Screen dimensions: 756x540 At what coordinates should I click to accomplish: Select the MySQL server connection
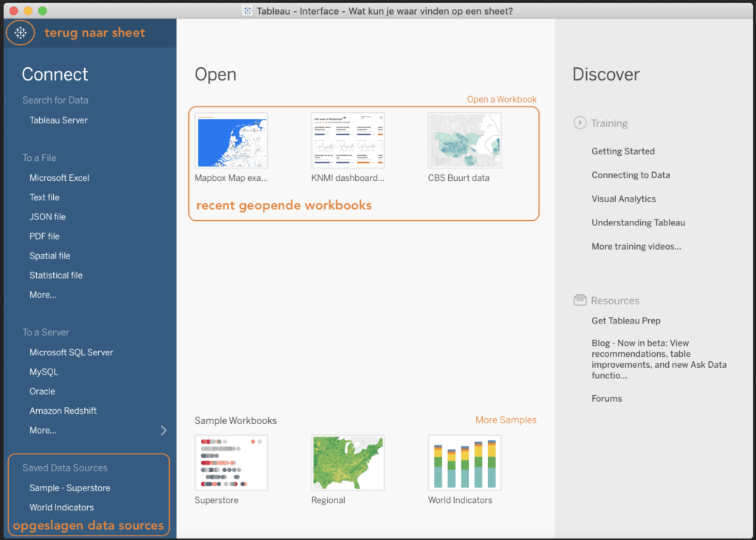point(44,372)
